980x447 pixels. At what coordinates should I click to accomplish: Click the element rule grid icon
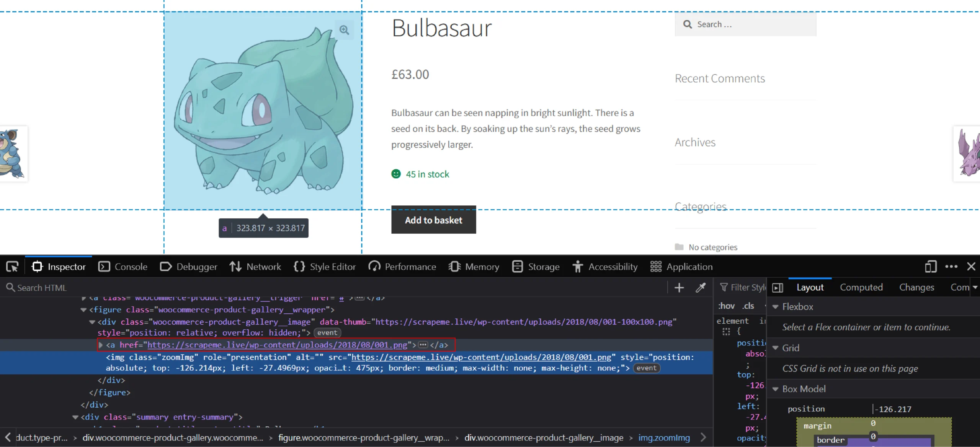pos(726,331)
